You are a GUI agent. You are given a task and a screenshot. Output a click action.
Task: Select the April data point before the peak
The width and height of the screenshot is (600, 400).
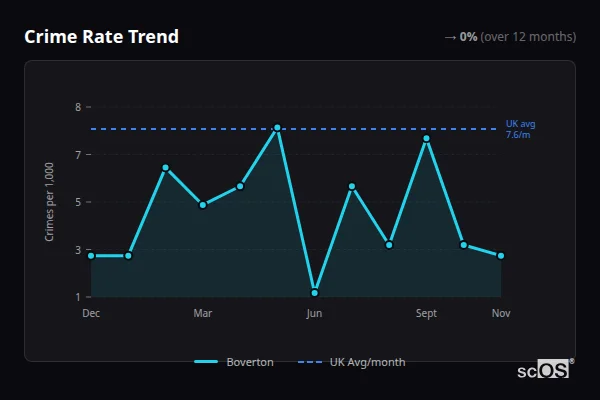point(240,186)
